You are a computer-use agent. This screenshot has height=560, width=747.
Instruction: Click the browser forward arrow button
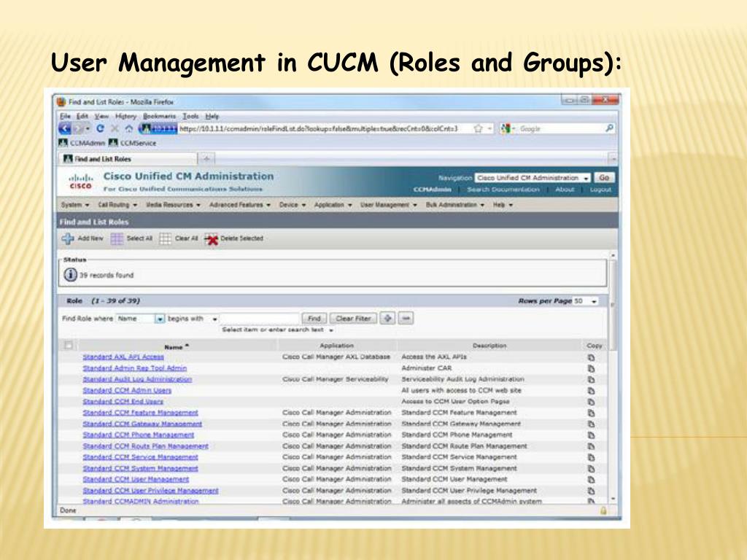79,128
